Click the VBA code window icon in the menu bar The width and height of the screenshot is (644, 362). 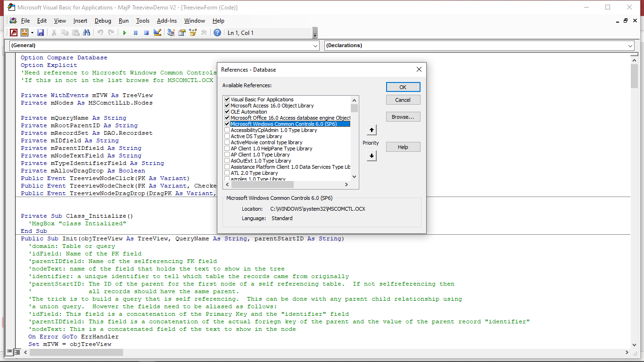coord(13,21)
